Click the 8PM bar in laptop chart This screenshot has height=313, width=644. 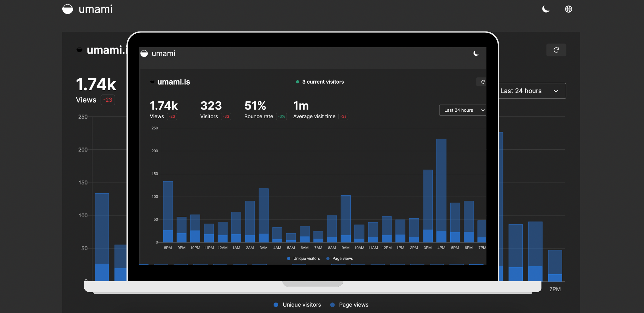[168, 212]
